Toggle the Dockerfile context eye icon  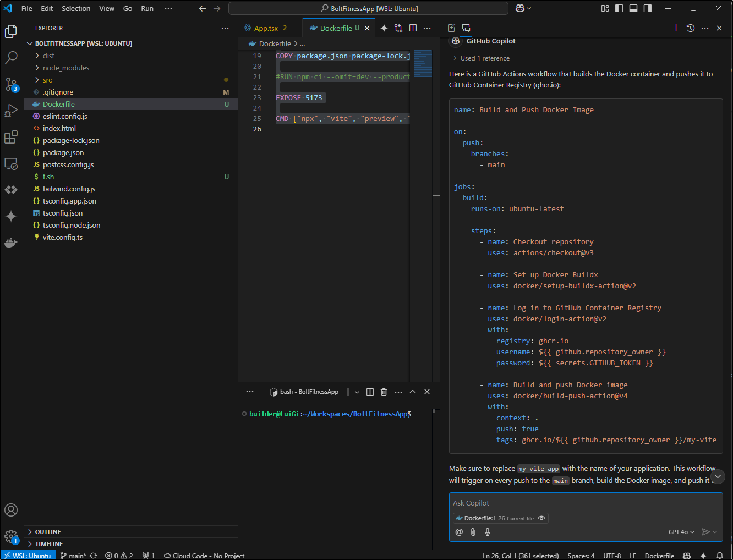[x=541, y=518]
